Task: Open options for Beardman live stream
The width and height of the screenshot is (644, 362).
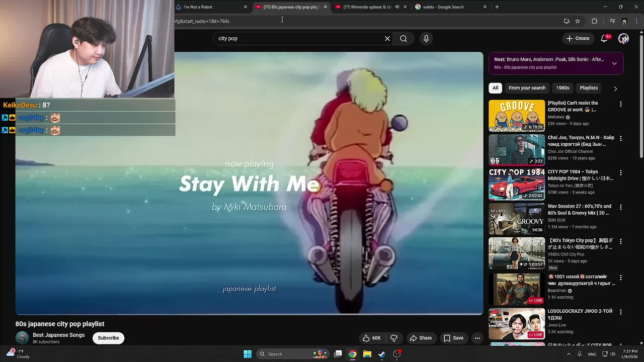Action: [x=620, y=278]
